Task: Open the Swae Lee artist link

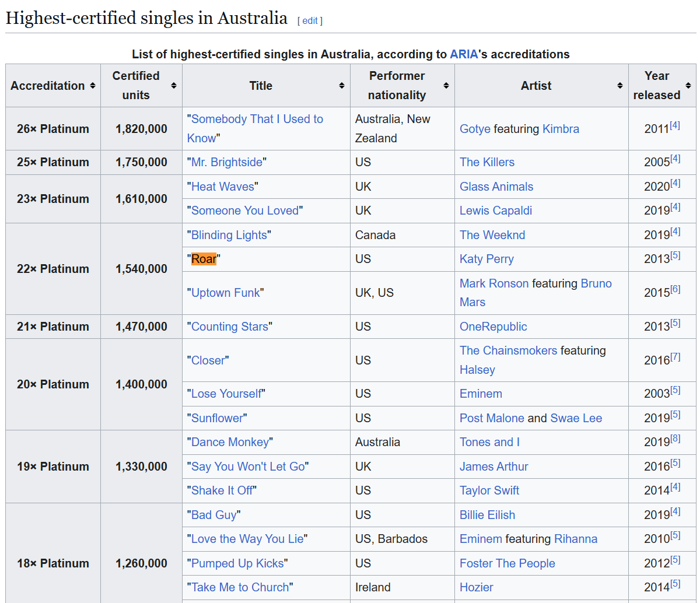Action: (576, 418)
